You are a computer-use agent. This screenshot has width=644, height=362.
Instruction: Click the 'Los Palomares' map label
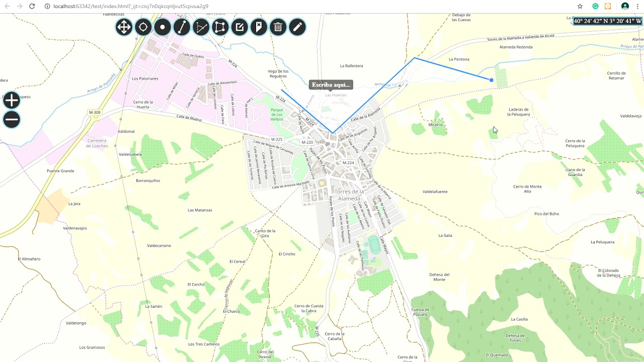145,78
